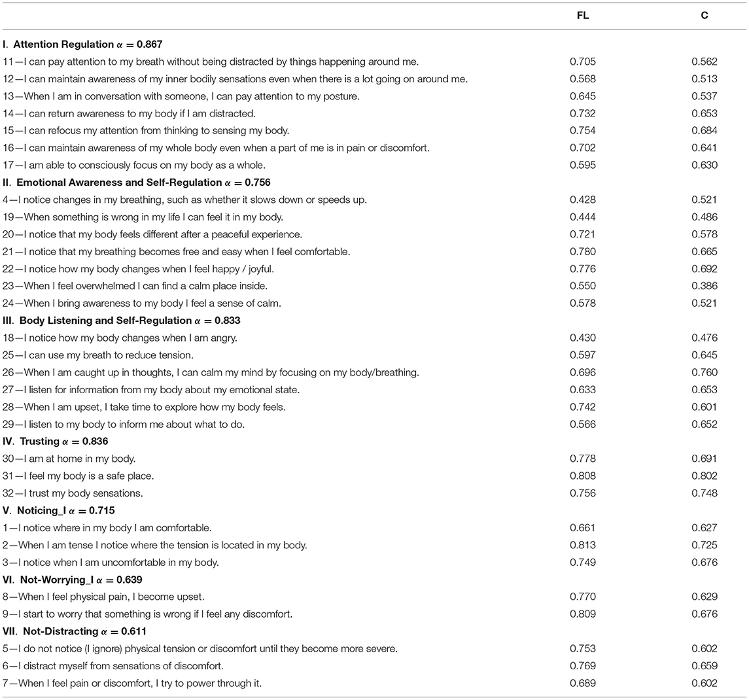The height and width of the screenshot is (700, 749).
Task: Select item 20 about peaceful experience
Action: pyautogui.click(x=152, y=234)
